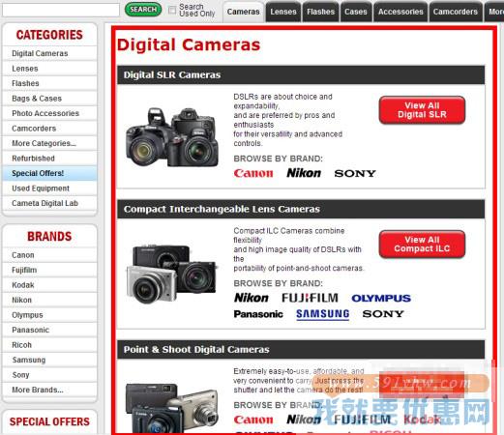504x435 pixels.
Task: Open Photo Accessories category
Action: [x=49, y=113]
